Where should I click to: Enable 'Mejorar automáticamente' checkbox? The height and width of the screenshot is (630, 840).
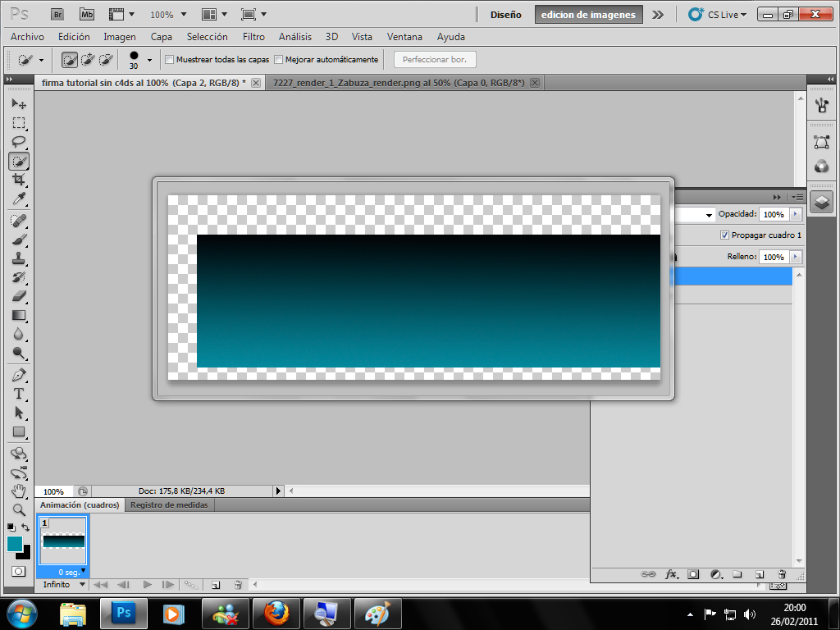[x=279, y=59]
